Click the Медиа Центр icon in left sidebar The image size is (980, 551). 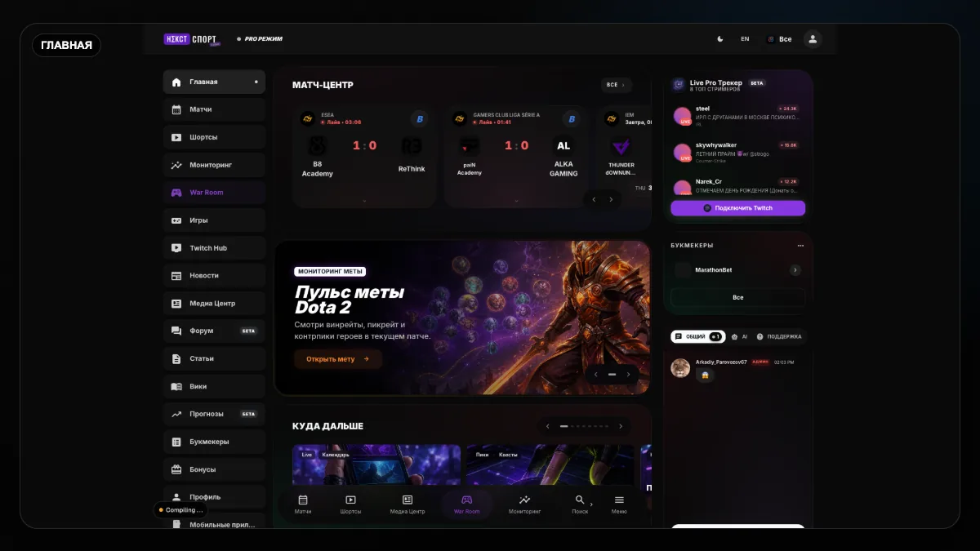[x=176, y=304]
